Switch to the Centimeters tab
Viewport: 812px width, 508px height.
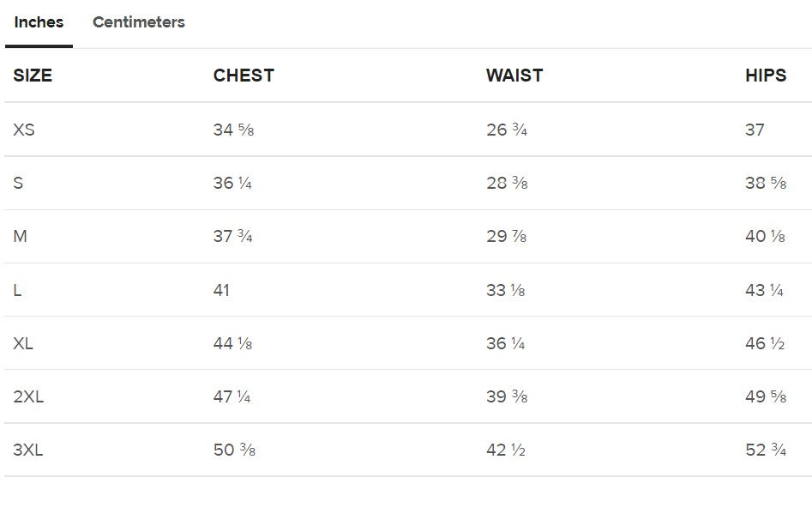[138, 22]
